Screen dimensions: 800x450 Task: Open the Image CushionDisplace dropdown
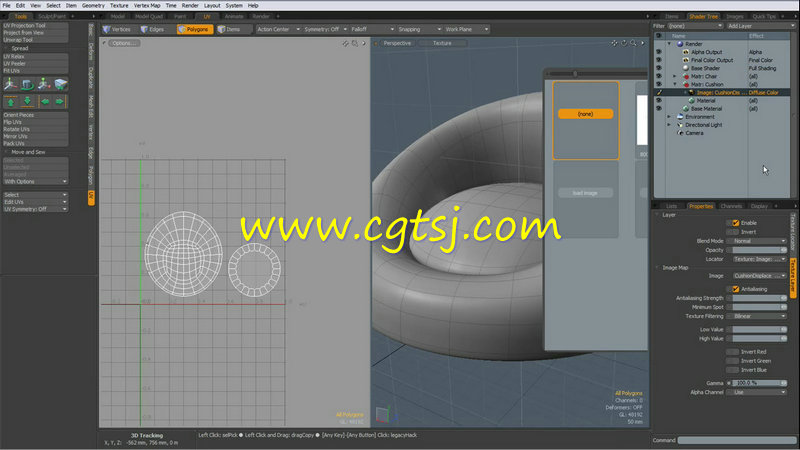759,276
